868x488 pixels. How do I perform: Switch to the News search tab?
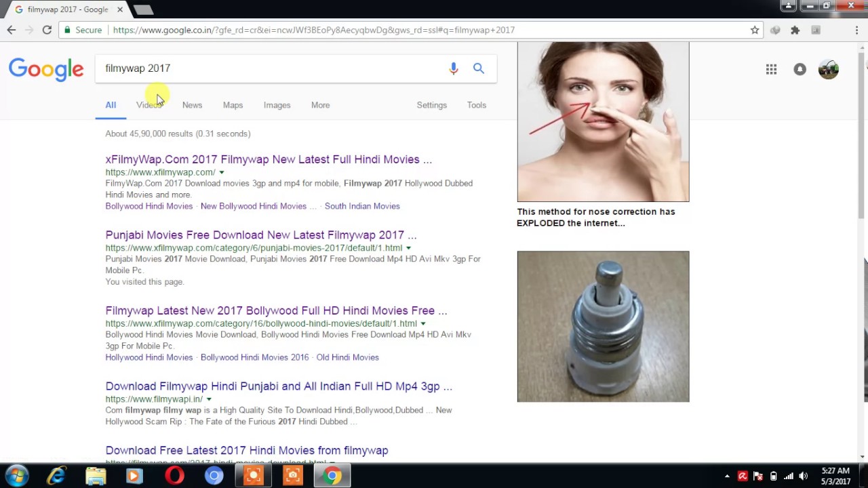pyautogui.click(x=192, y=105)
